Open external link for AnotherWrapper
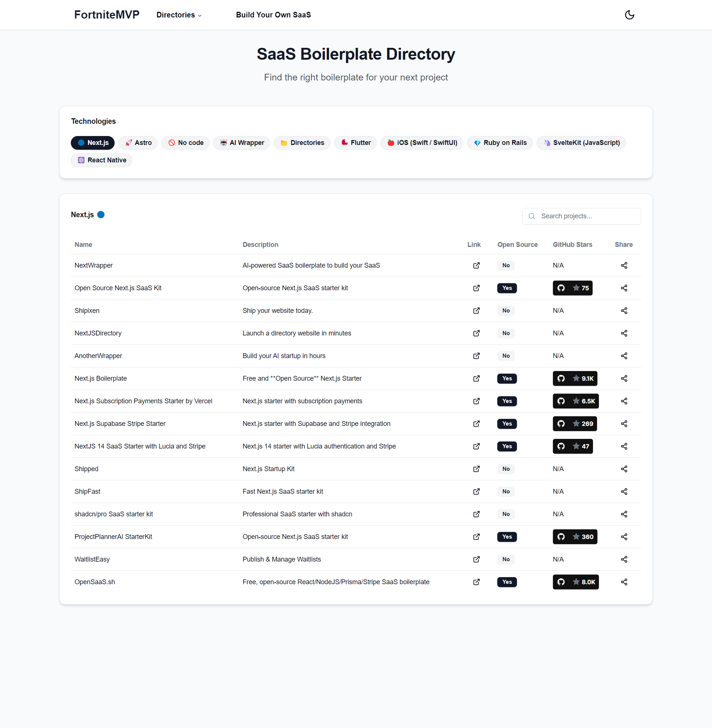 pos(477,356)
